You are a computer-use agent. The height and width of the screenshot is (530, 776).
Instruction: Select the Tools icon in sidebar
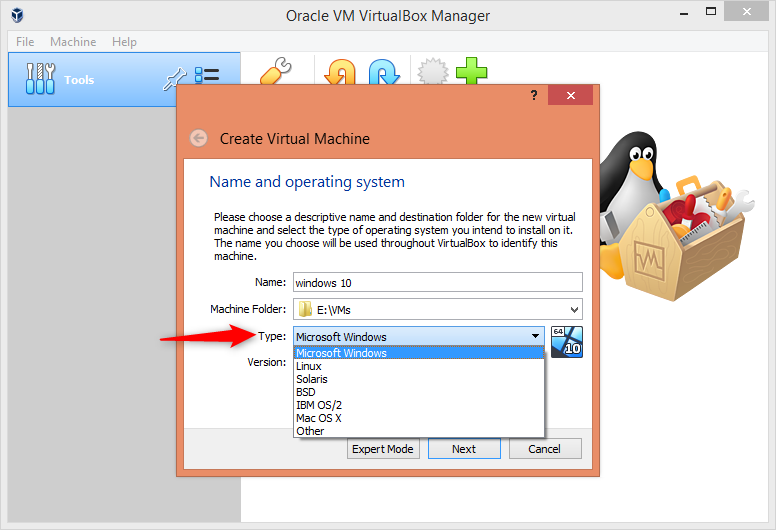40,79
